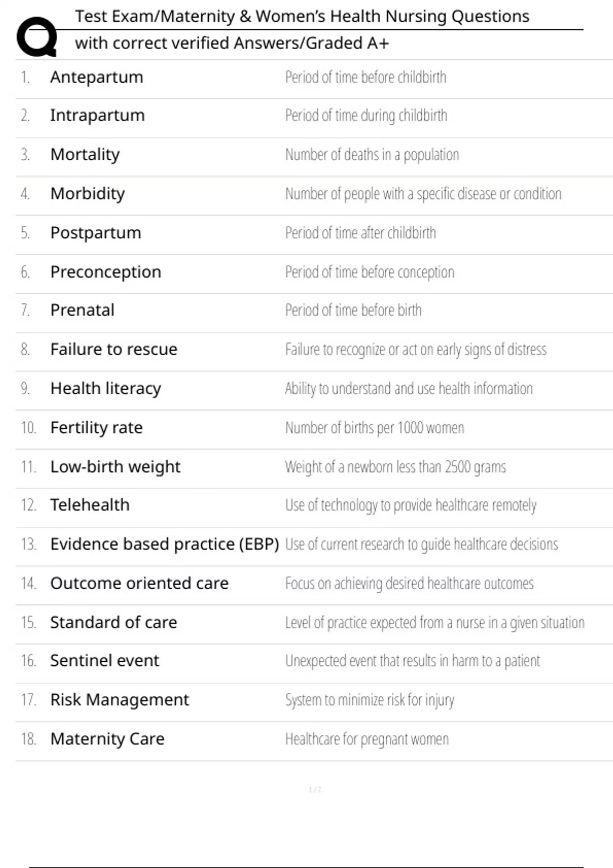This screenshot has height=868, width=613.
Task: Select the Postpartum term
Action: tap(96, 233)
